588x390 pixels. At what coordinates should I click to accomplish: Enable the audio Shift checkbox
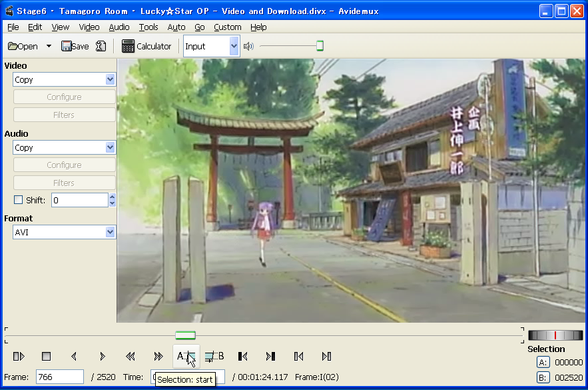click(18, 200)
